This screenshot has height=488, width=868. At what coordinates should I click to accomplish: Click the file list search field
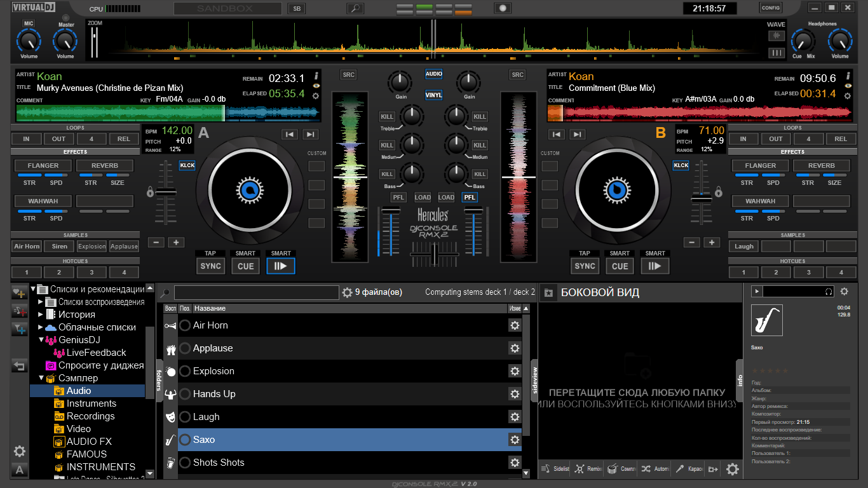257,293
